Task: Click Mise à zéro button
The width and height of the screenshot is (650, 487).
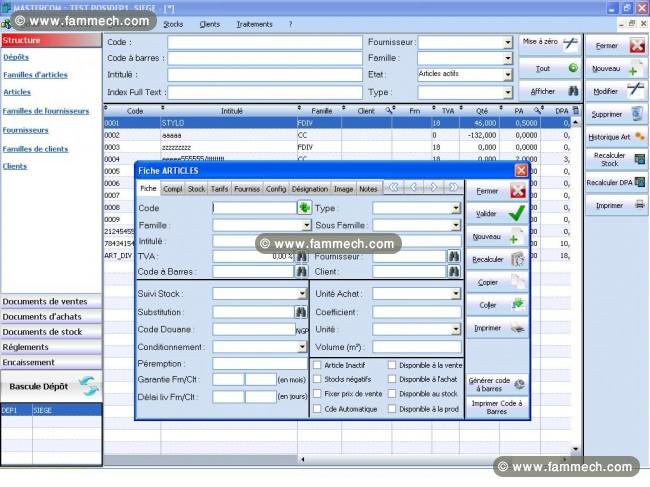Action: click(550, 44)
